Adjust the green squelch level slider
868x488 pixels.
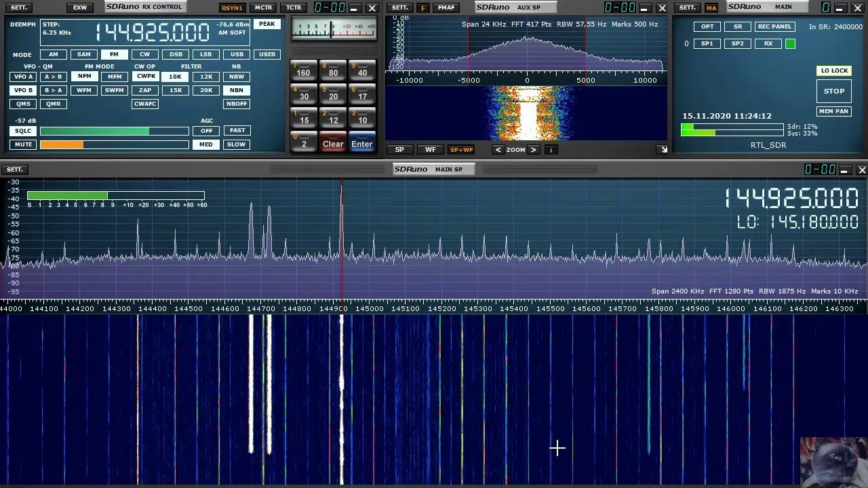115,131
